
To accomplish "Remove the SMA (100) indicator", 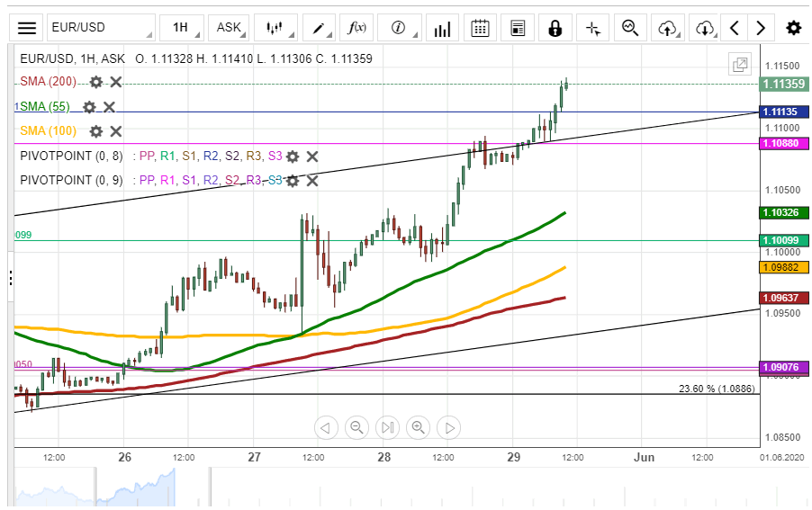I will click(x=116, y=131).
